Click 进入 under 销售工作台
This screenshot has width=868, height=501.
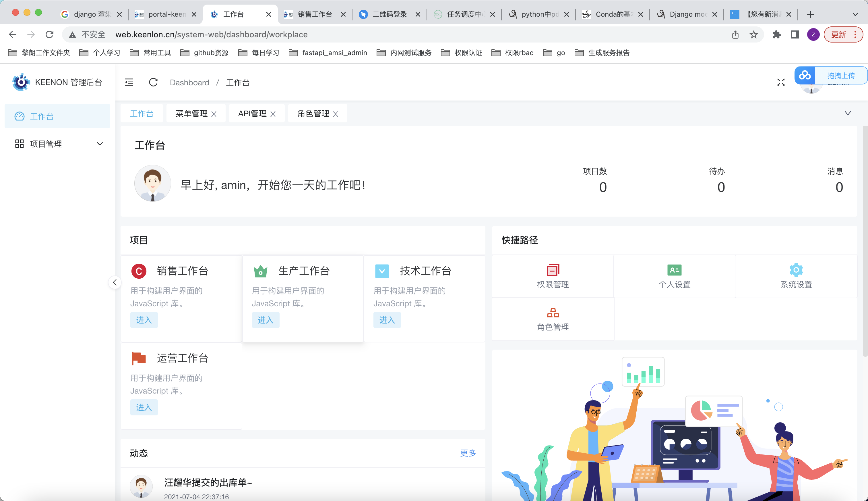pos(144,320)
